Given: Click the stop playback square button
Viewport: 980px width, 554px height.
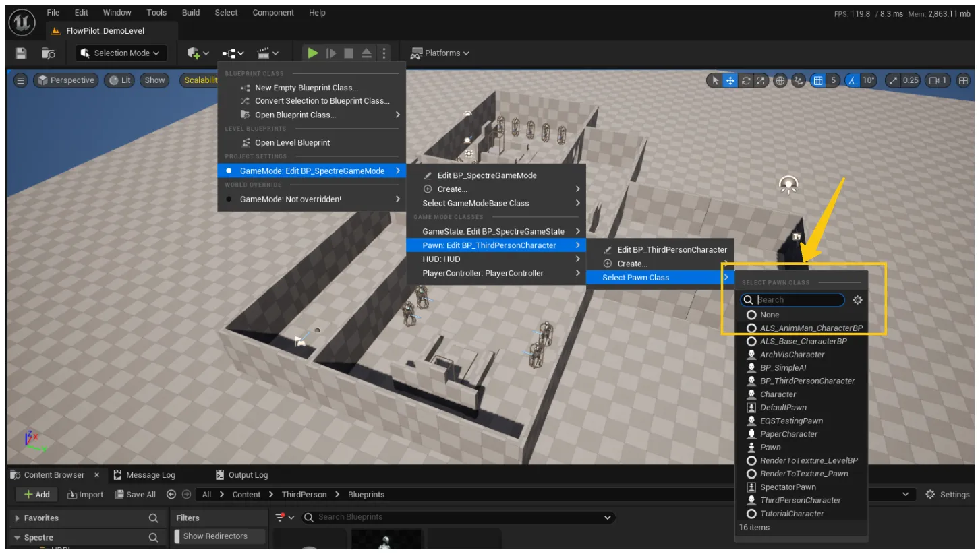Looking at the screenshot, I should point(349,53).
